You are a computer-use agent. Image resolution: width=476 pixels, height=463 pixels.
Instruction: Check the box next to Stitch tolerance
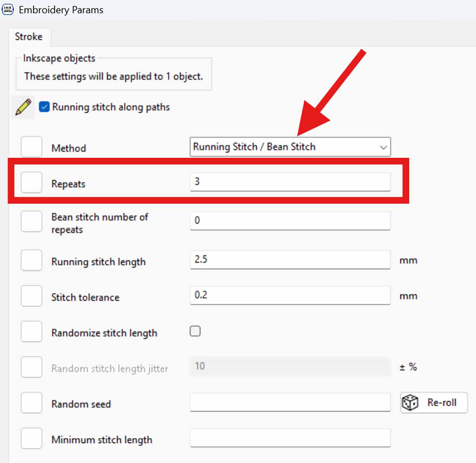pyautogui.click(x=31, y=296)
